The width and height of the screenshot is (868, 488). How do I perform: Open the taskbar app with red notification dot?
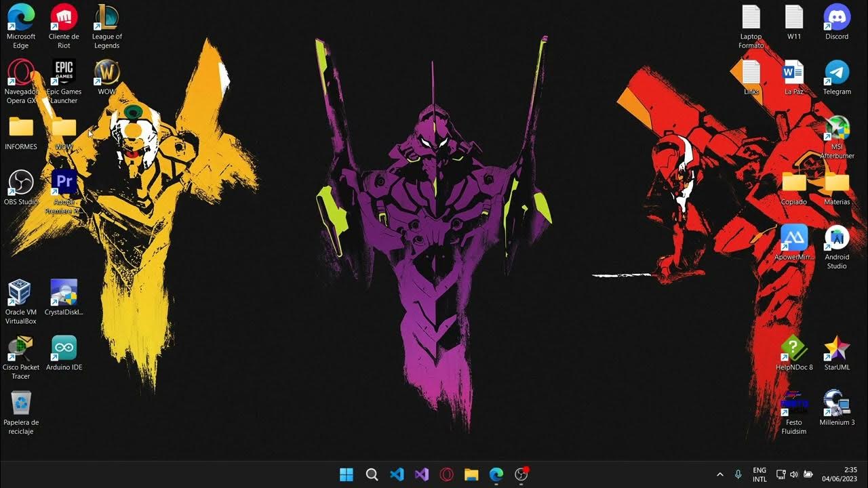point(521,474)
